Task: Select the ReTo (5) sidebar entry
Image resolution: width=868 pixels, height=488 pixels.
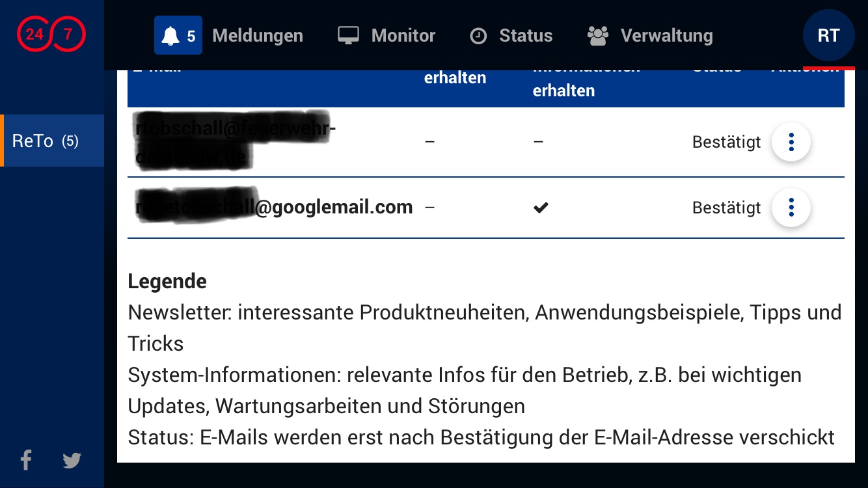Action: tap(46, 141)
